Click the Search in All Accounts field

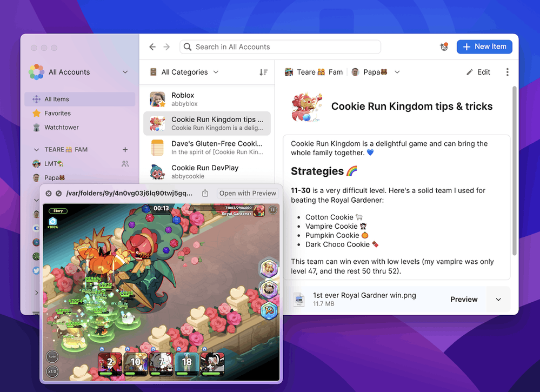point(280,47)
